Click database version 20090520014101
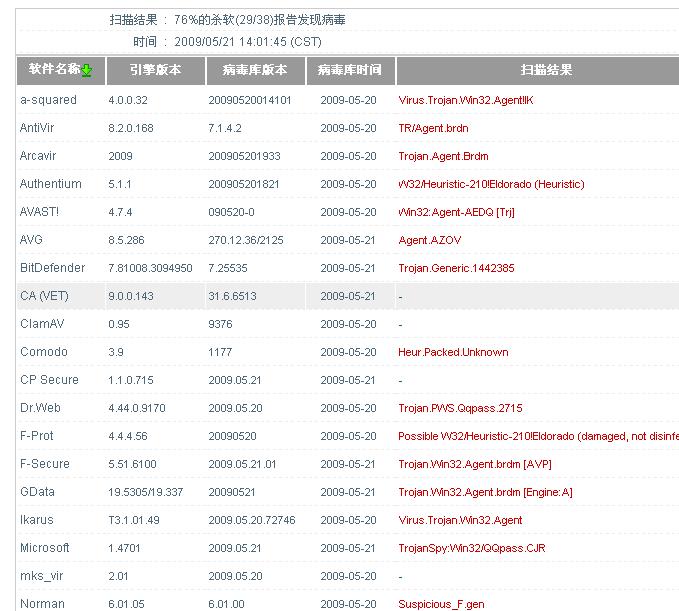Screen dimensions: 679x611 tap(250, 100)
